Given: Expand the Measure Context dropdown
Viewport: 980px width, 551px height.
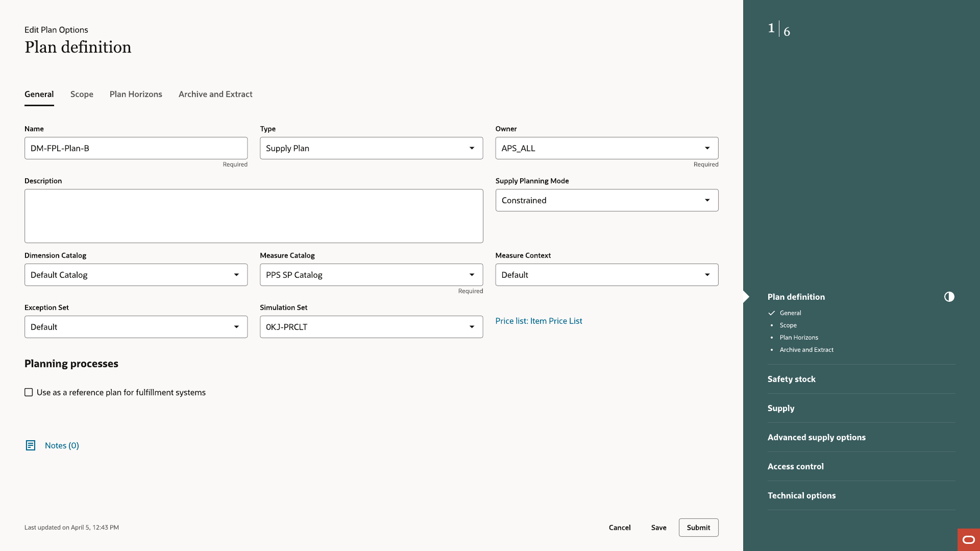Looking at the screenshot, I should tap(606, 275).
